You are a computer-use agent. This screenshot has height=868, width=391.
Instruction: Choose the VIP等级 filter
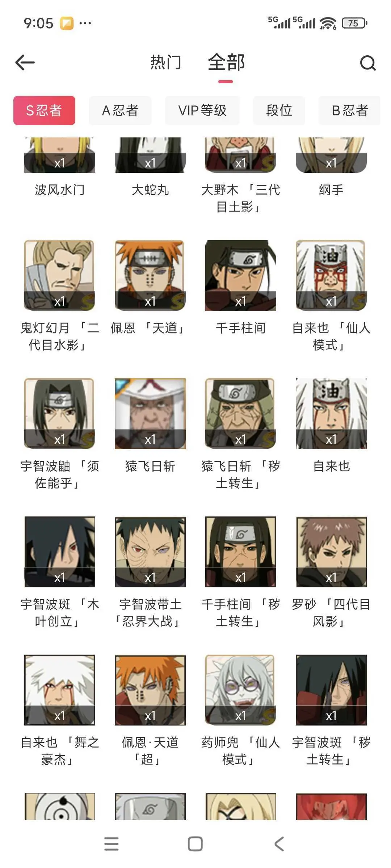tap(202, 110)
